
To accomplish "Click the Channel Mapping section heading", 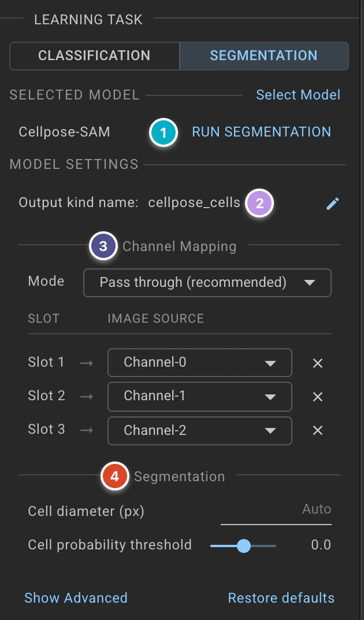I will 180,246.
